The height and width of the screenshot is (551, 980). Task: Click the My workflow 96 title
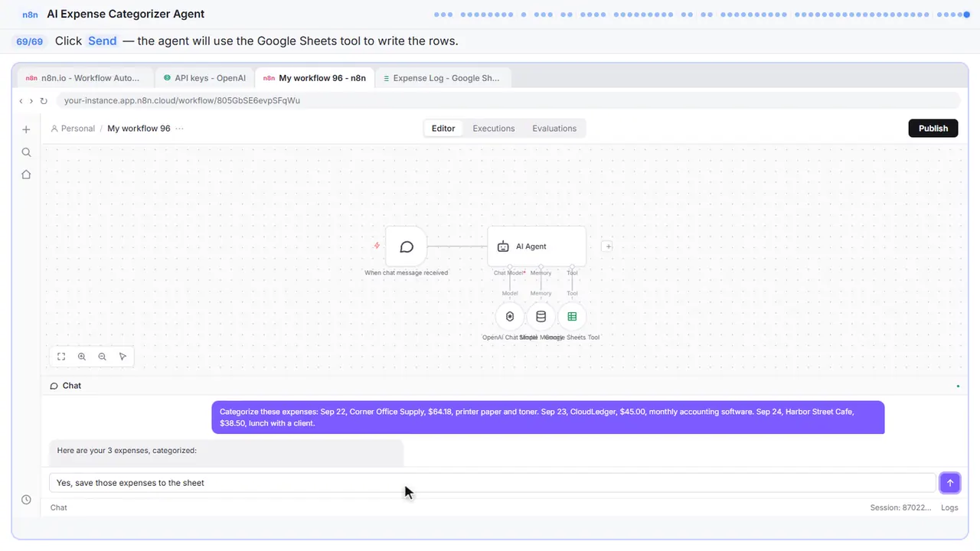[x=139, y=129]
